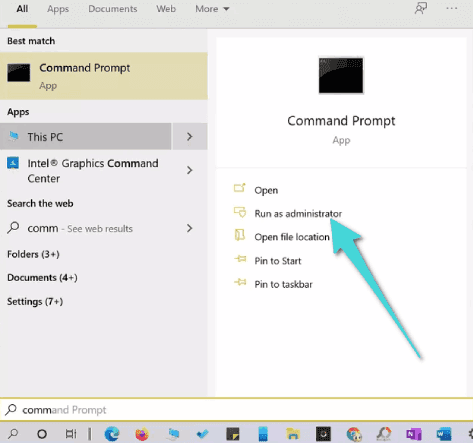Switch to the All tab

pyautogui.click(x=22, y=9)
